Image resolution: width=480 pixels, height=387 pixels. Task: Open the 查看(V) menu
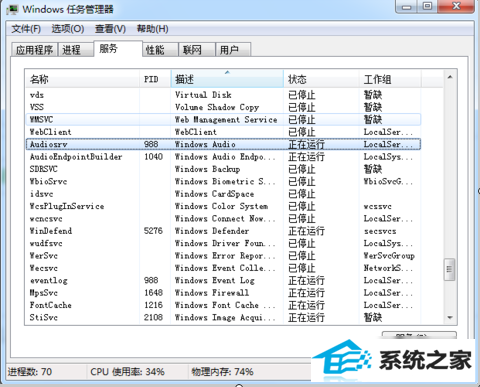110,29
